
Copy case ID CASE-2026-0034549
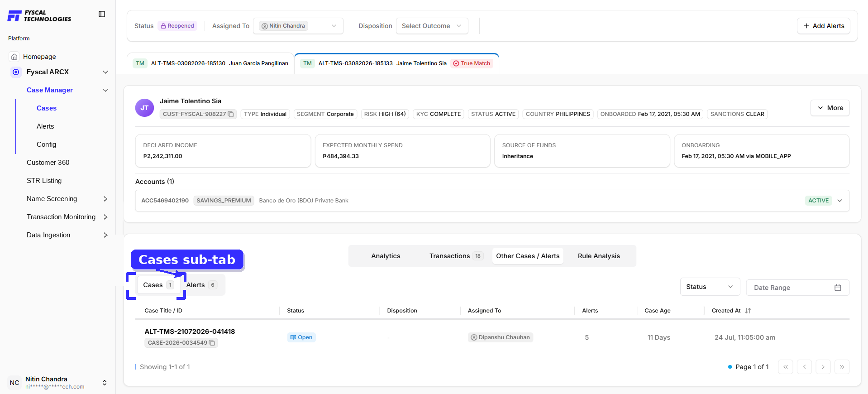coord(212,343)
